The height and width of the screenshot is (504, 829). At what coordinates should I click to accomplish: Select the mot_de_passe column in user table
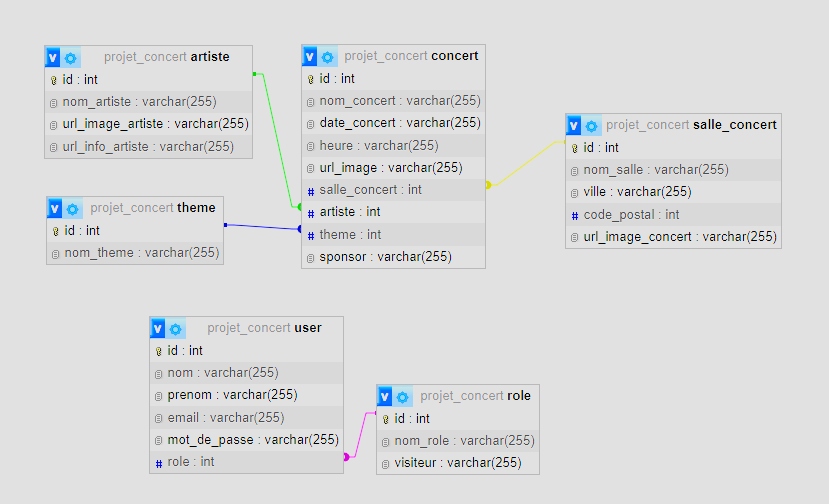click(253, 439)
